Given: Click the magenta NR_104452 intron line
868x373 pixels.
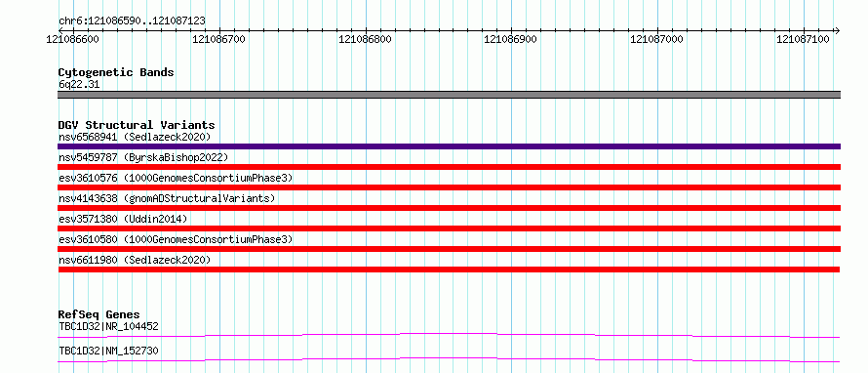Looking at the screenshot, I should (x=449, y=335).
